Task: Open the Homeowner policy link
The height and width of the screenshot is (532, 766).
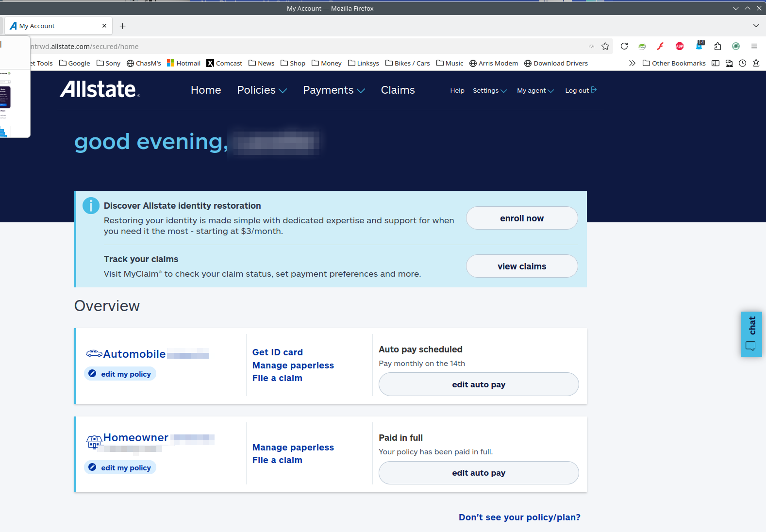Action: point(136,437)
